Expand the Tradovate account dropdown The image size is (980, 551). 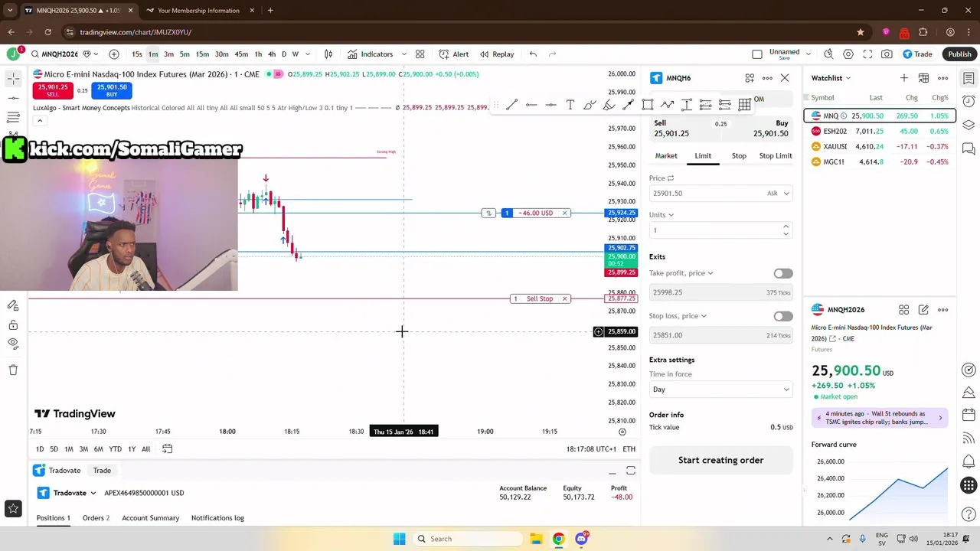coord(67,493)
